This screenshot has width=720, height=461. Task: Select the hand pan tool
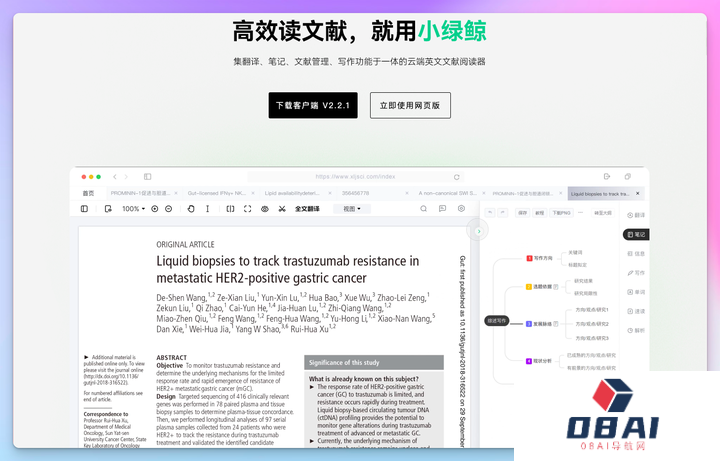191,209
